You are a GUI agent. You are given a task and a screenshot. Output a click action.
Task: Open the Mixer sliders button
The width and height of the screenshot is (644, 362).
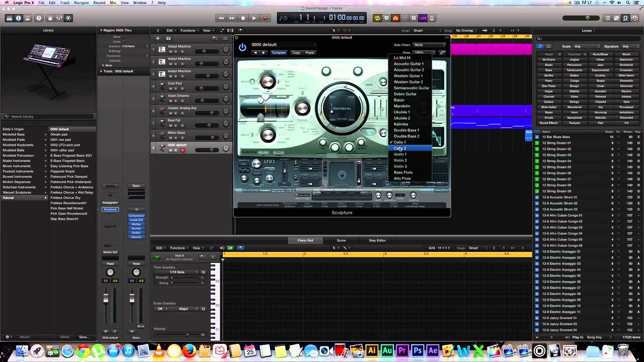point(59,18)
